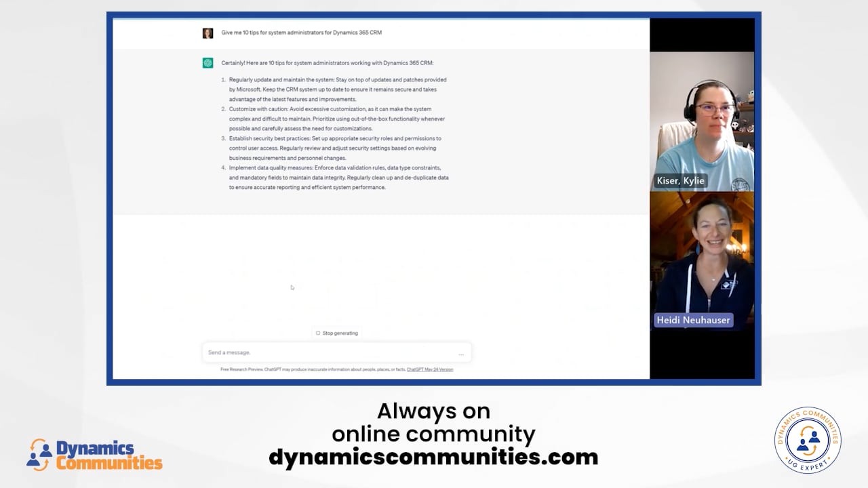The image size is (868, 488).
Task: Click the stop square icon on Stop generating
Action: [x=317, y=333]
